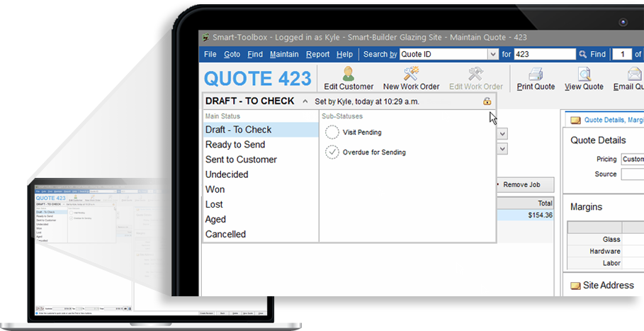This screenshot has height=331, width=644.
Task: Select Aged main status
Action: [261, 219]
